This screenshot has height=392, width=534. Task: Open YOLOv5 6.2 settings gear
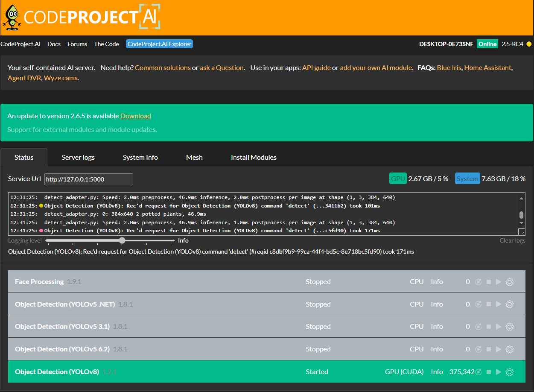pyautogui.click(x=509, y=349)
